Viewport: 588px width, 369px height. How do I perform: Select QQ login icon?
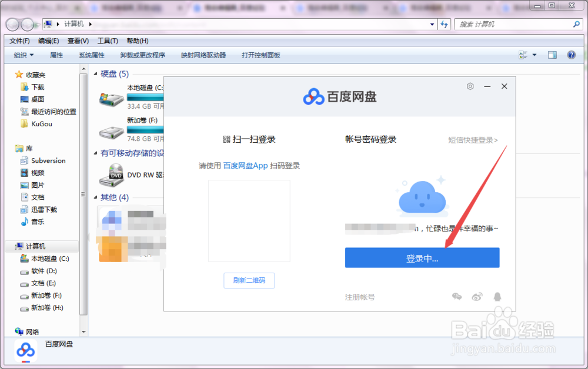497,297
